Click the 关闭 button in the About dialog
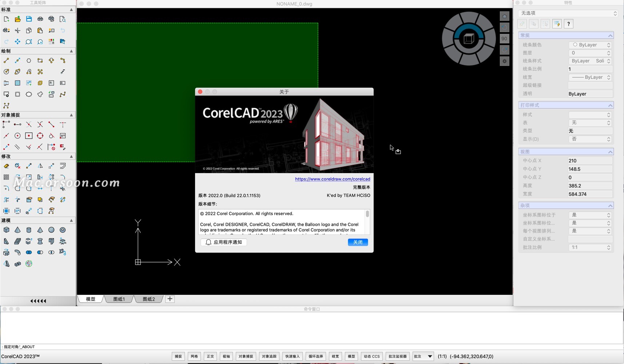This screenshot has height=364, width=624. click(x=358, y=242)
